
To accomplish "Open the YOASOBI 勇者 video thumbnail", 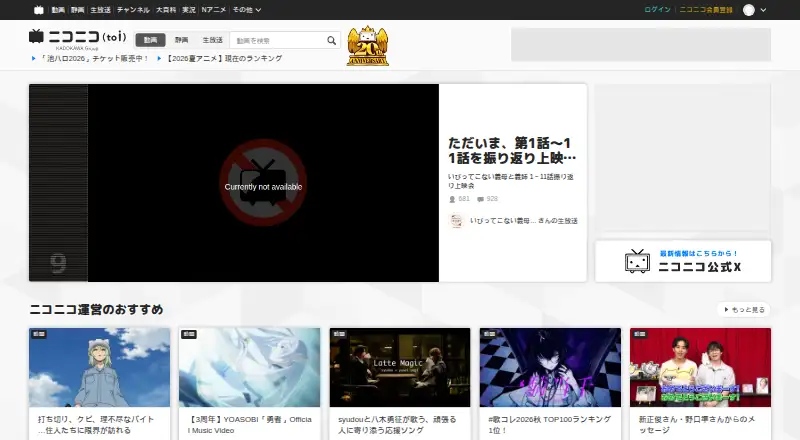I will point(249,368).
